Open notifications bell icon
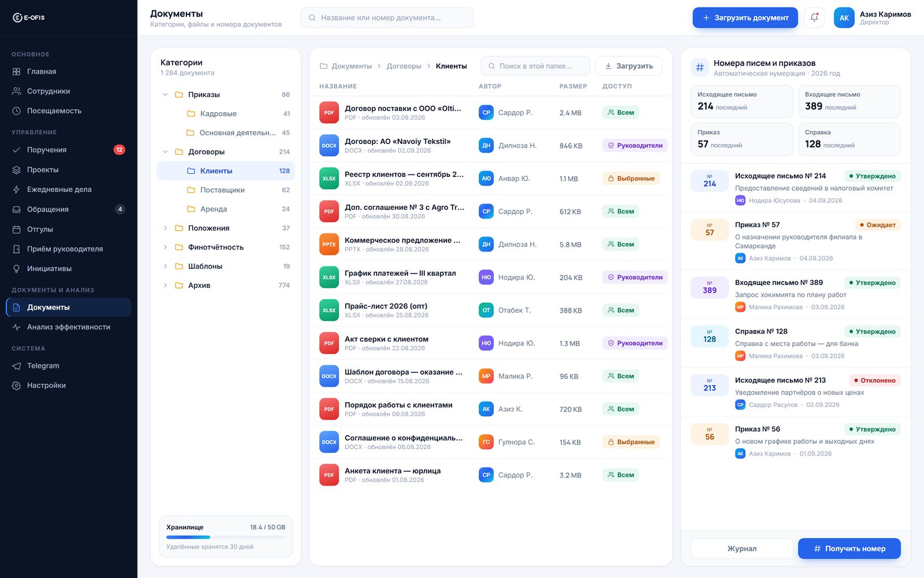Image resolution: width=924 pixels, height=578 pixels. pyautogui.click(x=814, y=17)
